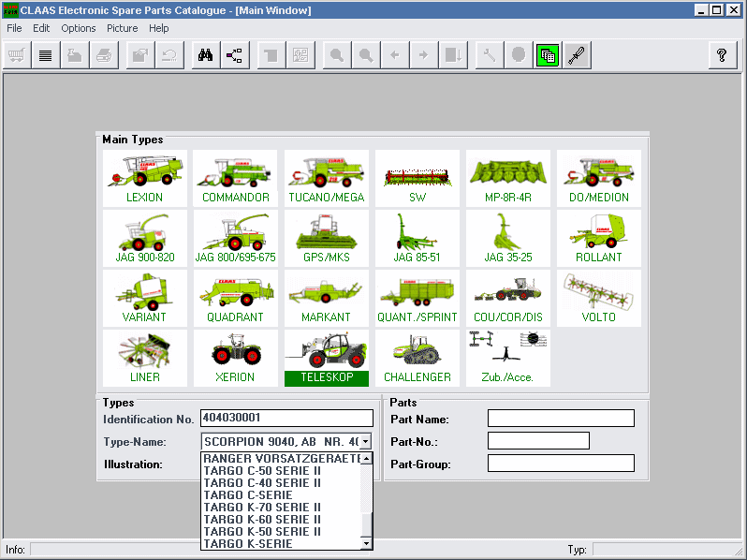
Task: Click the screwdriver tool icon
Action: coord(577,55)
